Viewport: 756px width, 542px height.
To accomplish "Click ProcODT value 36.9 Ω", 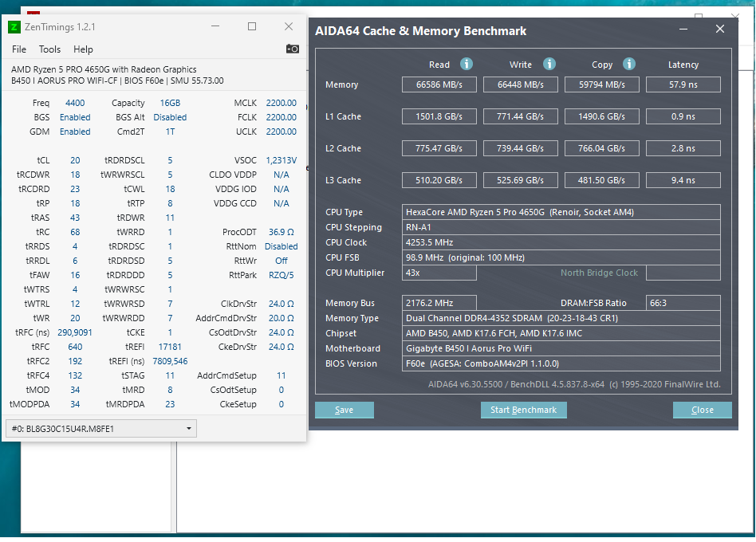I will 281,232.
